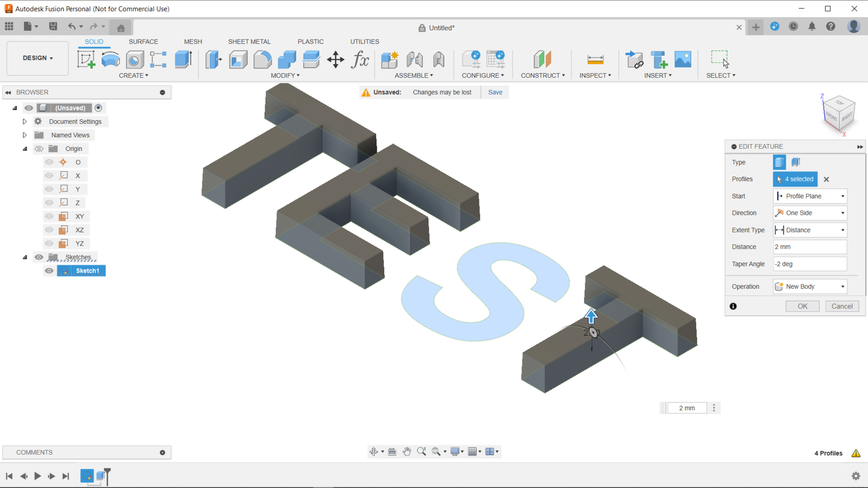Select the Create Sketch tool

[86, 60]
